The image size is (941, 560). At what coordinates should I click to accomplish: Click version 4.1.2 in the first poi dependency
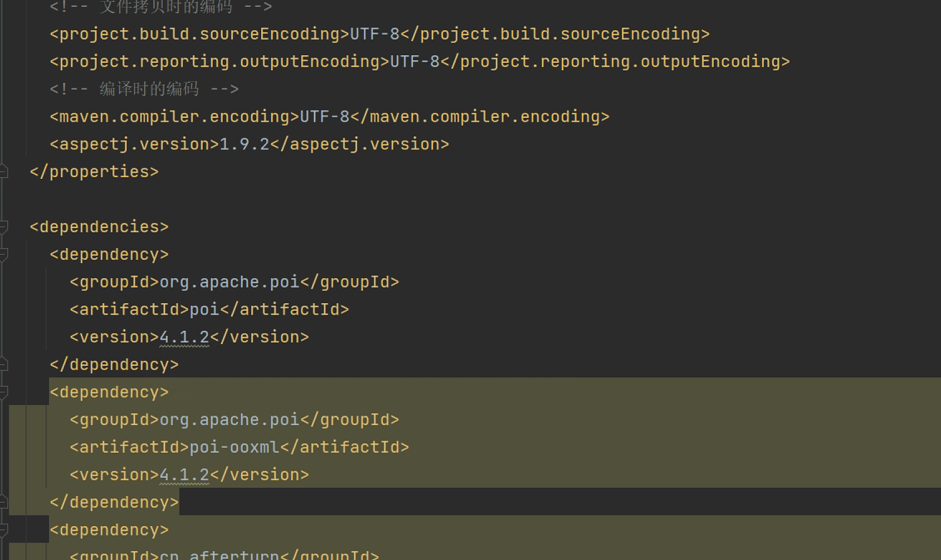184,337
